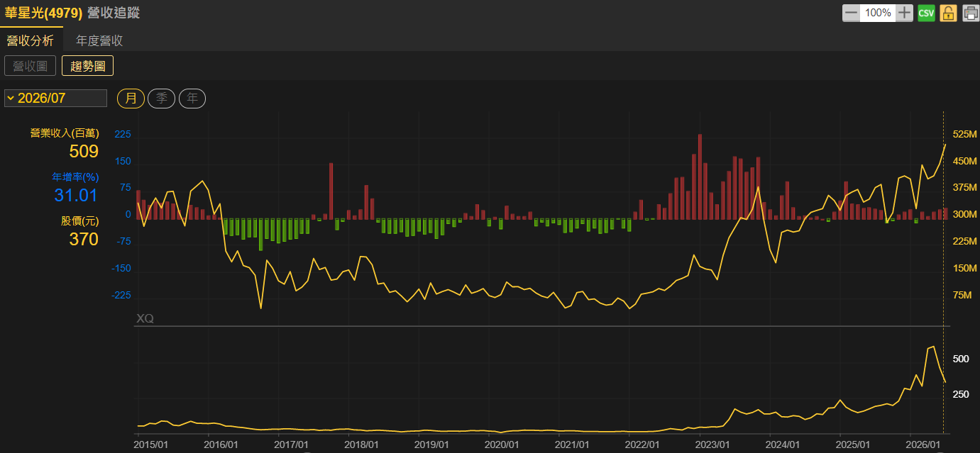The height and width of the screenshot is (453, 980).
Task: Click the 500 stock price axis label
Action: click(x=961, y=359)
